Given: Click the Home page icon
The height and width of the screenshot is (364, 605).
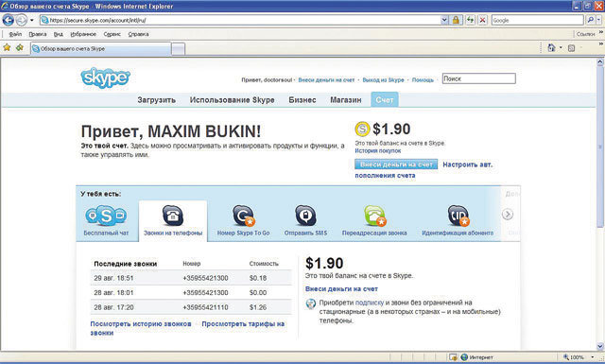Looking at the screenshot, I should [551, 48].
